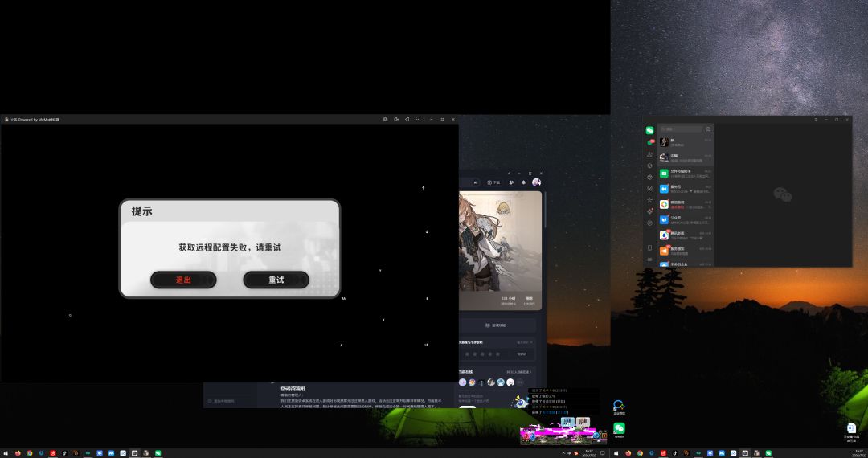Open the WeChat Top Stories star icon in the sidebar
This screenshot has width=868, height=458.
click(650, 200)
